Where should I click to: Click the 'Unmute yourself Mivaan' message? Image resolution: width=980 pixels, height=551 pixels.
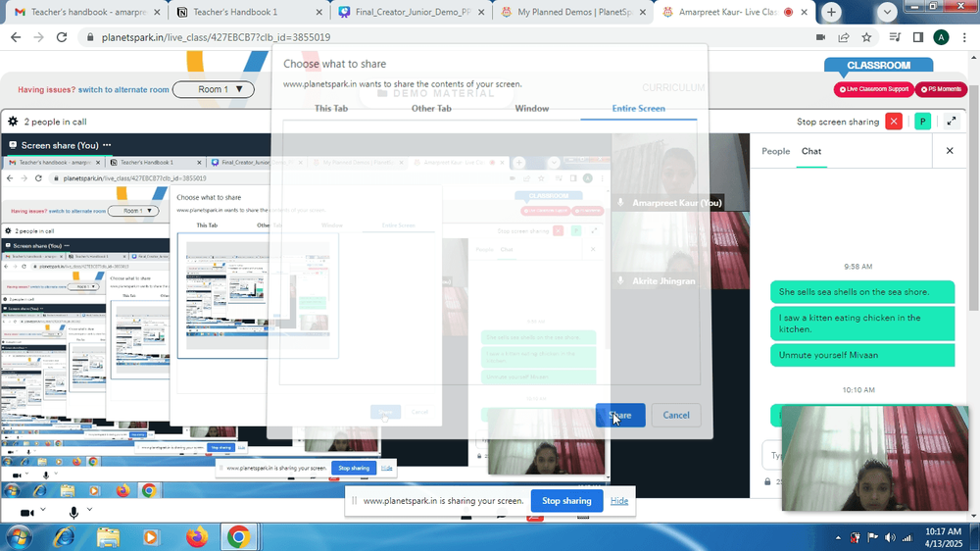(x=862, y=355)
